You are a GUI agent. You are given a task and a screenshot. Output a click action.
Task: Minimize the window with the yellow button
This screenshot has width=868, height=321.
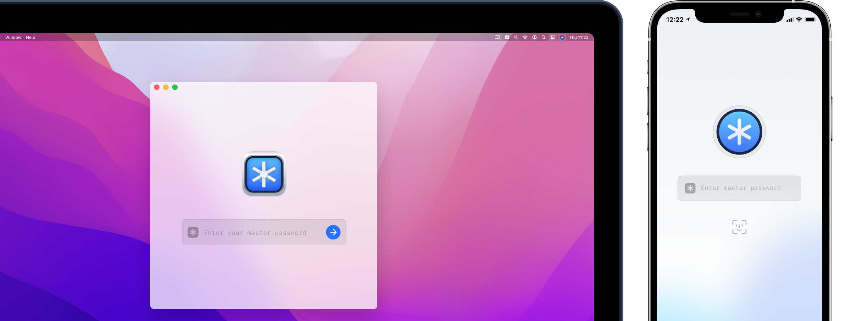(x=166, y=87)
